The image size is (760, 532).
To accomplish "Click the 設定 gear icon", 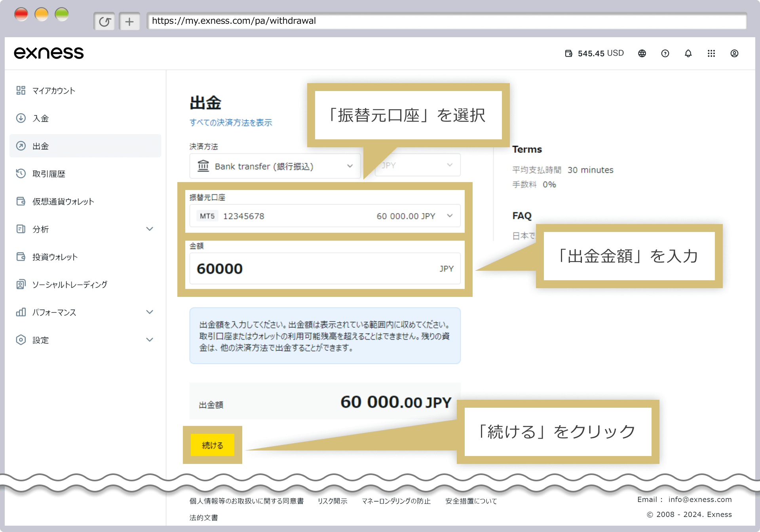I will [x=21, y=340].
